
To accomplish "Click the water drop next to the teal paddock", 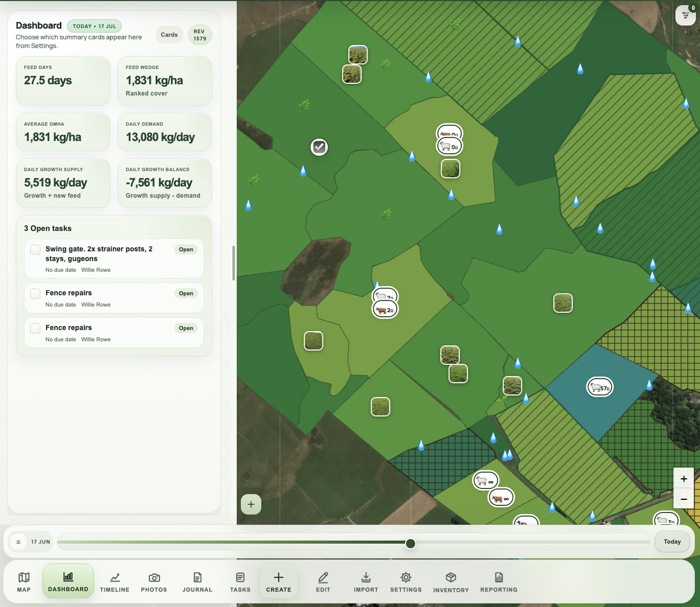I will point(649,385).
